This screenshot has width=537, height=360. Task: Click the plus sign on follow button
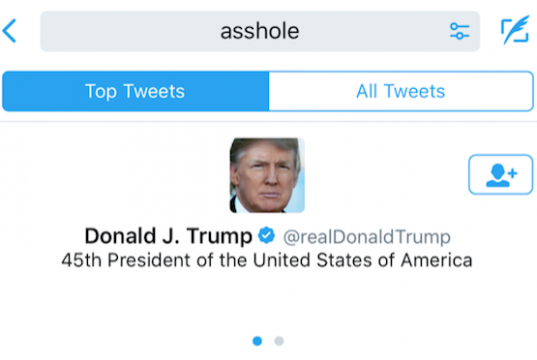click(x=512, y=173)
